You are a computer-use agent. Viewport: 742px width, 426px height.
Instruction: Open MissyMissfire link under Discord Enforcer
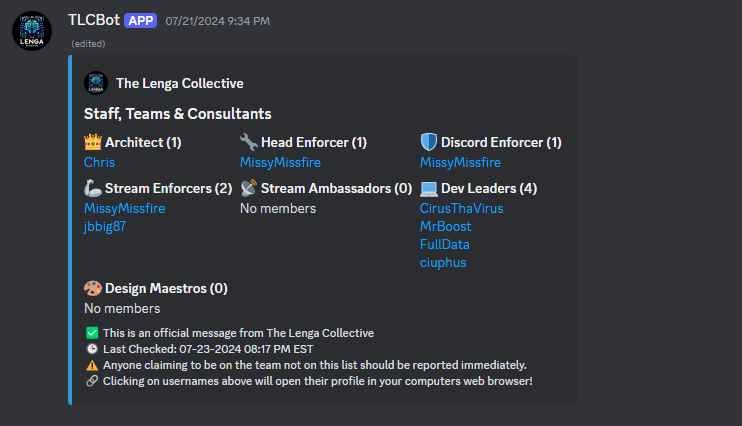tap(460, 162)
